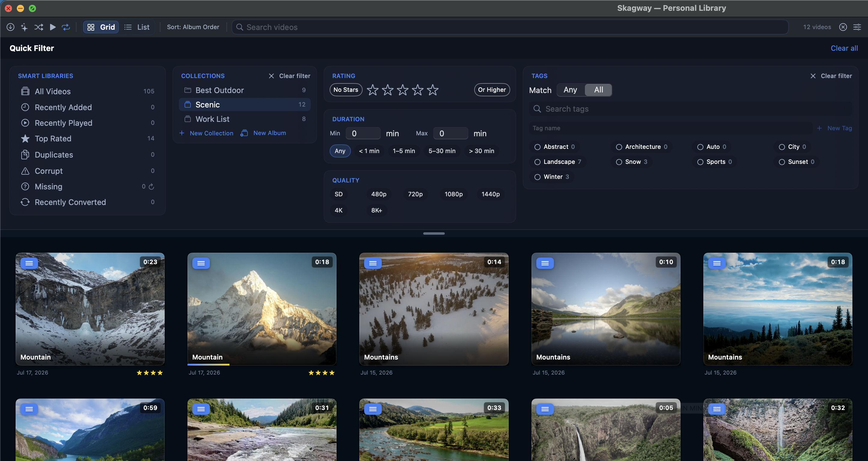
Task: Select Recently Converted smart library
Action: click(x=88, y=202)
